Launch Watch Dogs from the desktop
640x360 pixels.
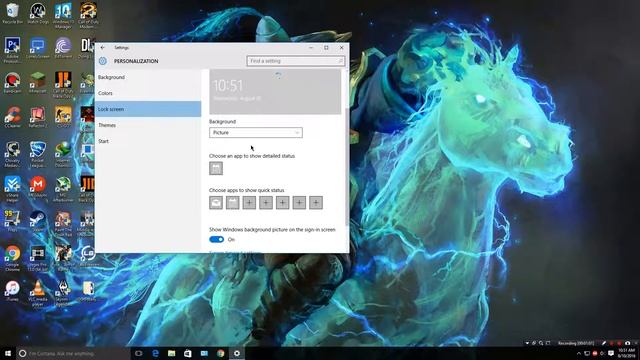click(38, 13)
